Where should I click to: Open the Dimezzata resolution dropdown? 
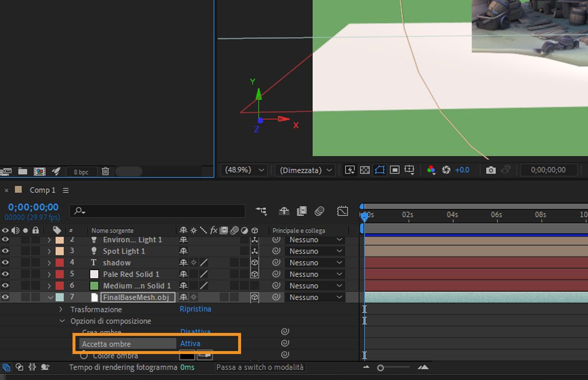point(305,170)
